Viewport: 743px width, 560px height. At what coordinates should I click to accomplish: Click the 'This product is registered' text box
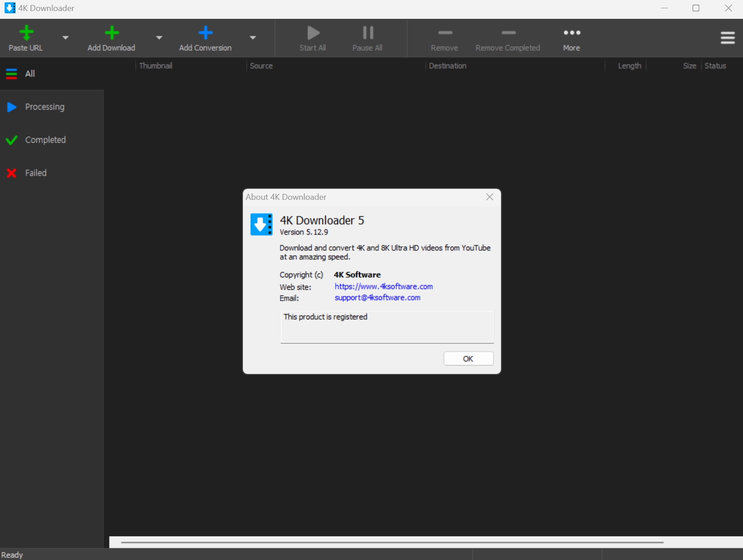click(x=387, y=327)
